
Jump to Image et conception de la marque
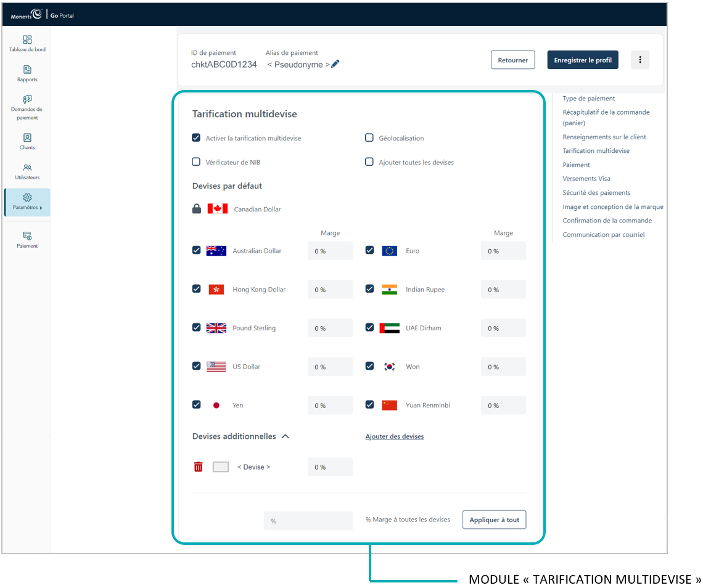pyautogui.click(x=613, y=207)
